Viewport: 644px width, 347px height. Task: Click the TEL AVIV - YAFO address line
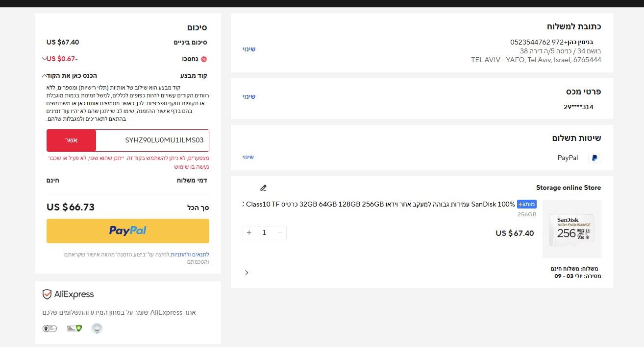536,60
